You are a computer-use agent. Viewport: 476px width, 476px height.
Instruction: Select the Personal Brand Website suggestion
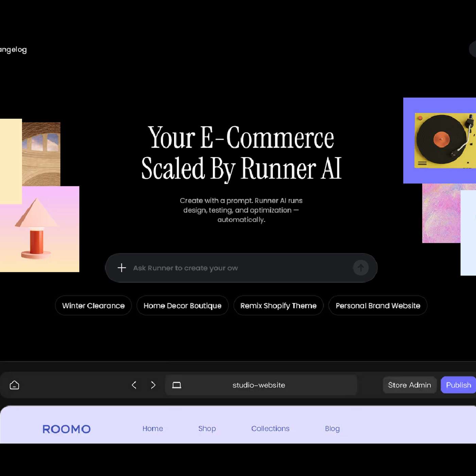(x=377, y=305)
